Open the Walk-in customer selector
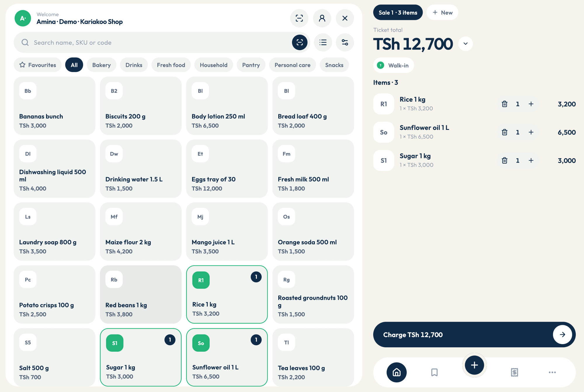Screen dimensions: 584x392 (394, 65)
